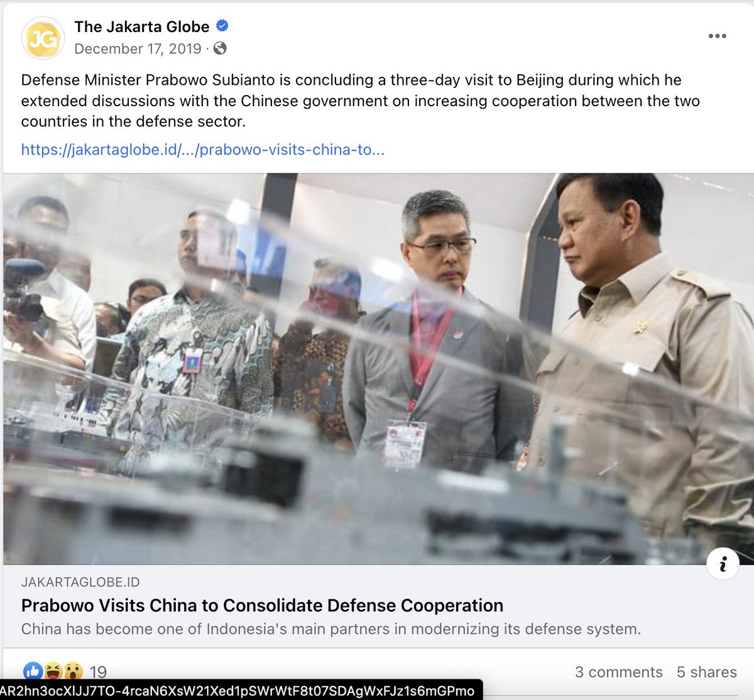The image size is (754, 700).
Task: Open the jakartaglobe.id prabowo-visits-china link
Action: [202, 150]
